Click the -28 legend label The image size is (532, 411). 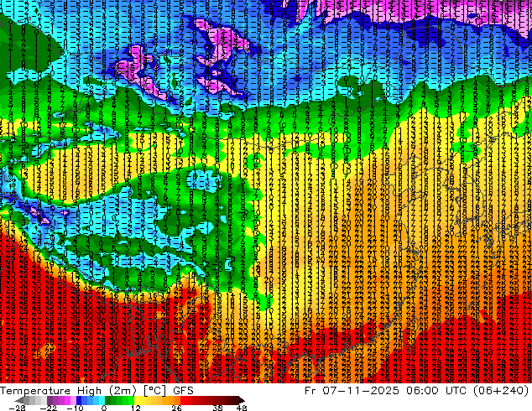point(17,408)
